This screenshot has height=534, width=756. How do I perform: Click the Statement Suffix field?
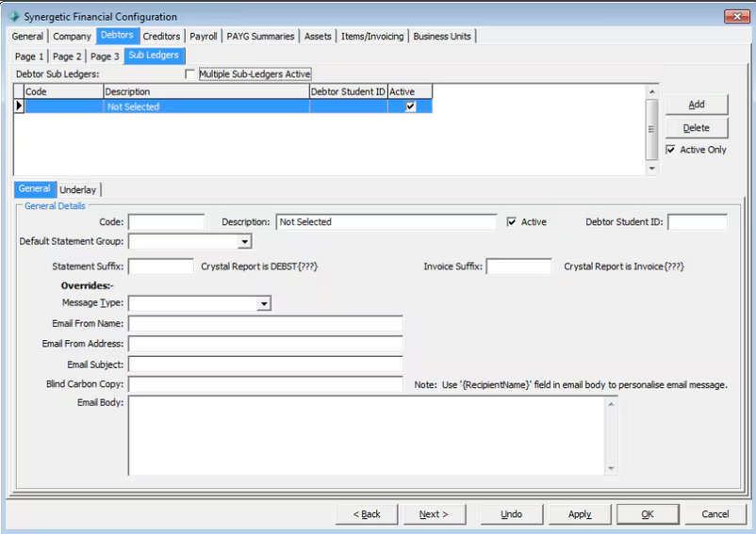tap(161, 267)
